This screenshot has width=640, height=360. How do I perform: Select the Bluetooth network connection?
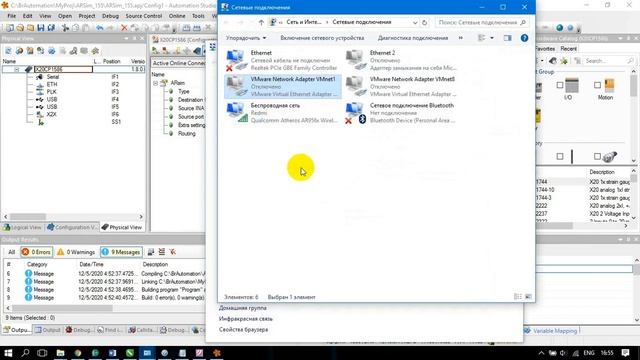pyautogui.click(x=402, y=113)
